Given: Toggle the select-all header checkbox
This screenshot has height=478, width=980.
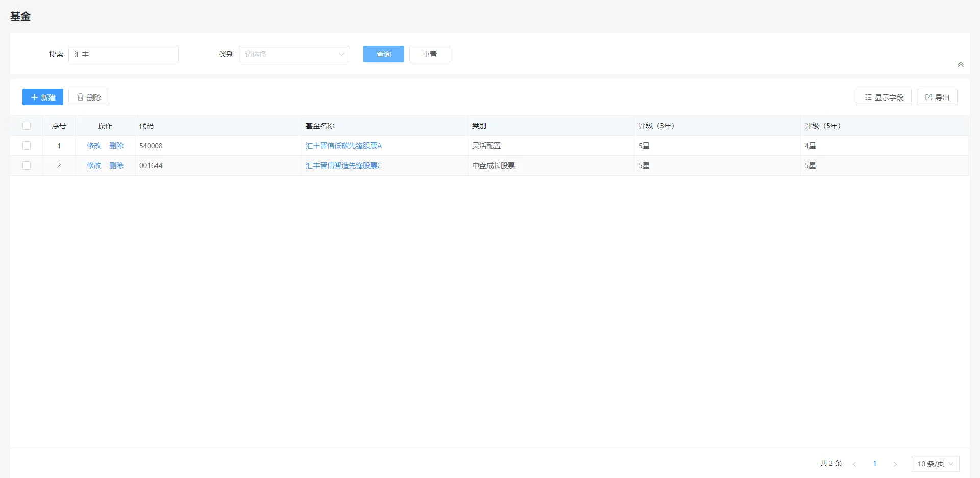Looking at the screenshot, I should coord(27,126).
